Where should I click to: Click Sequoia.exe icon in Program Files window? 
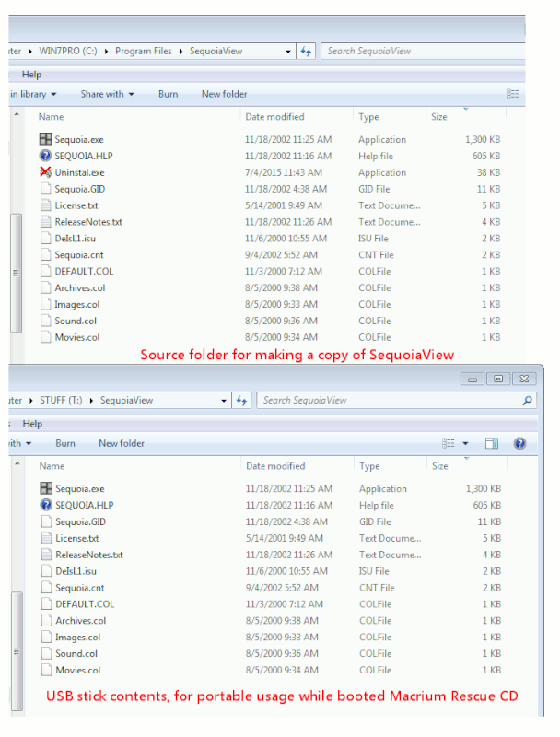point(45,139)
